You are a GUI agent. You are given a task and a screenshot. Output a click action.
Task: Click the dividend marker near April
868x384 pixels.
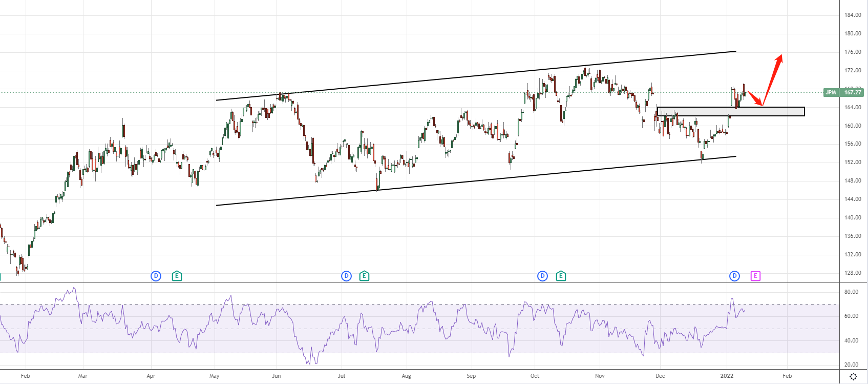point(156,276)
